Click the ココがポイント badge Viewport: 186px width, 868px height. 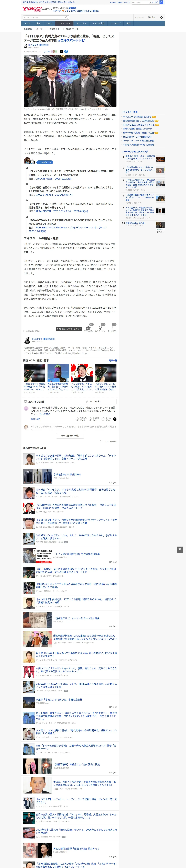pyautogui.click(x=45, y=162)
